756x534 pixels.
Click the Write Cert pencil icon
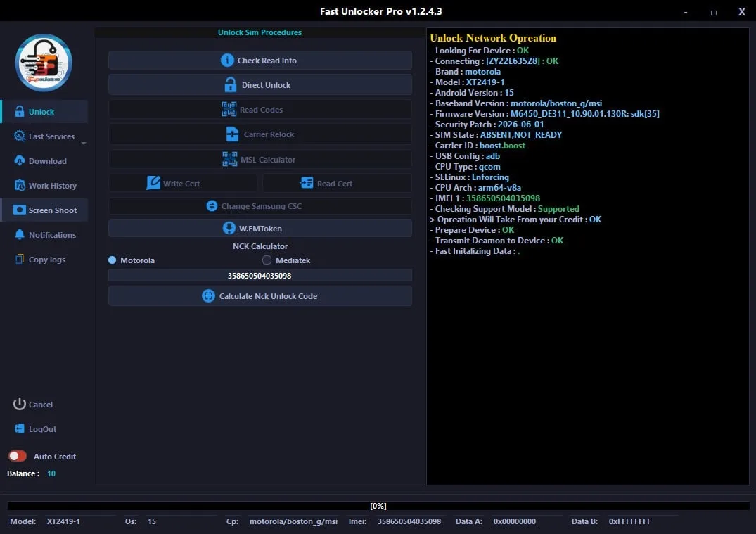[153, 184]
